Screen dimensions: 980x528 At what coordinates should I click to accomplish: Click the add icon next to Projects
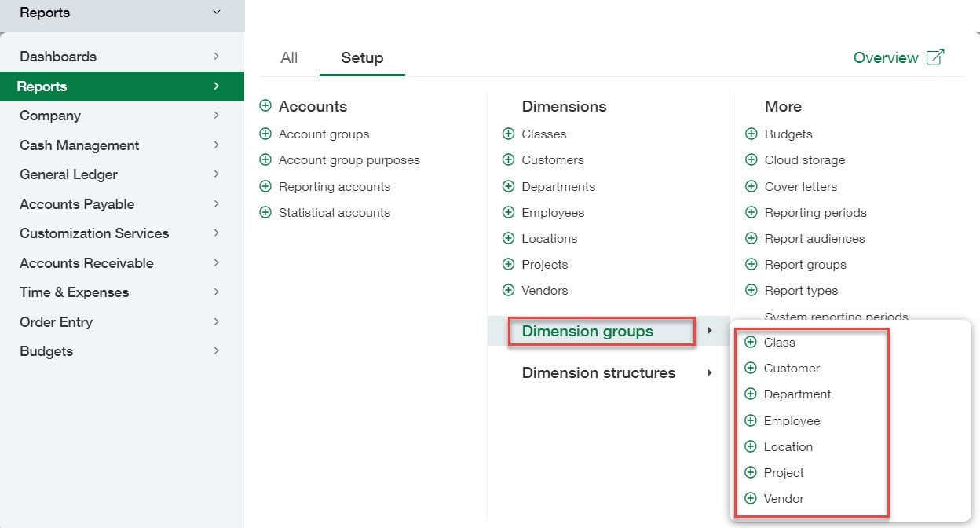(507, 264)
